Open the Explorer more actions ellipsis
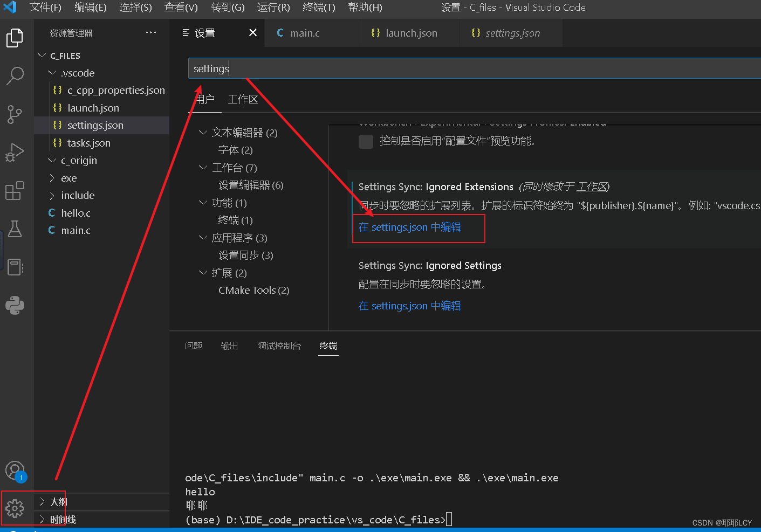 (151, 33)
